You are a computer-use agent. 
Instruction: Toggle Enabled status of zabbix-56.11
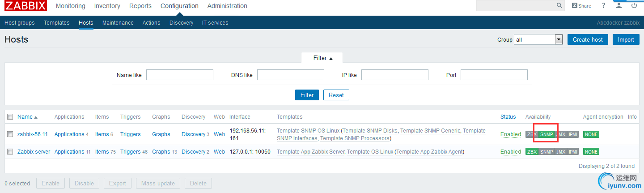pyautogui.click(x=511, y=134)
